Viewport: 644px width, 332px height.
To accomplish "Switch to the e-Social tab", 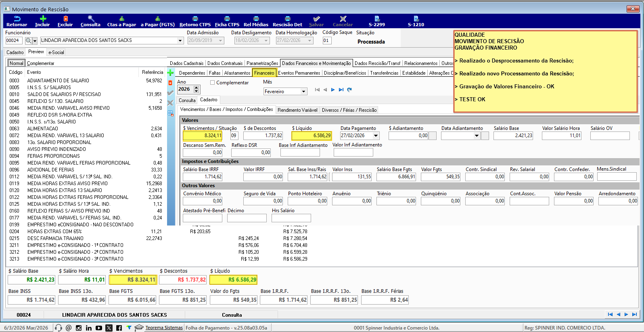I will tap(56, 52).
